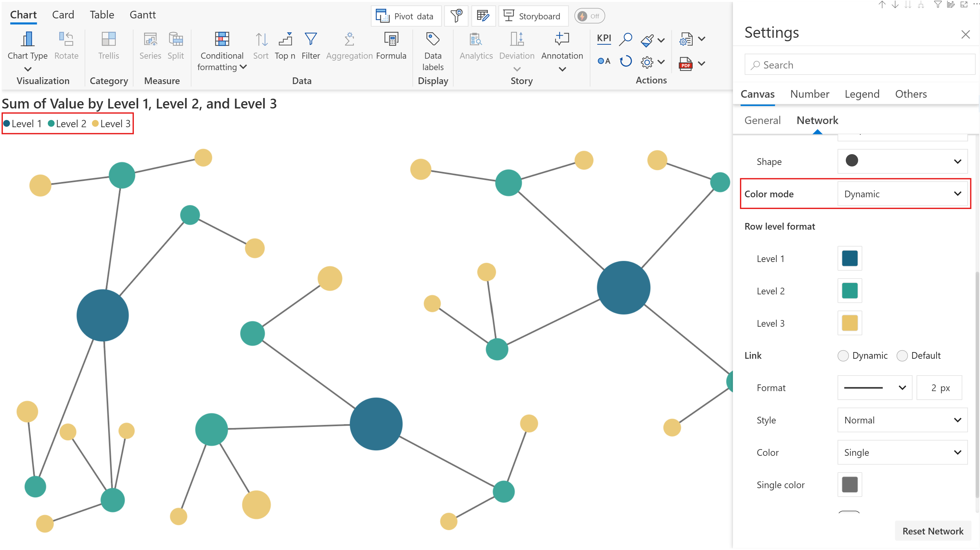Screen dimensions: 980x550
Task: Open the Level 2 color swatch
Action: coord(850,291)
